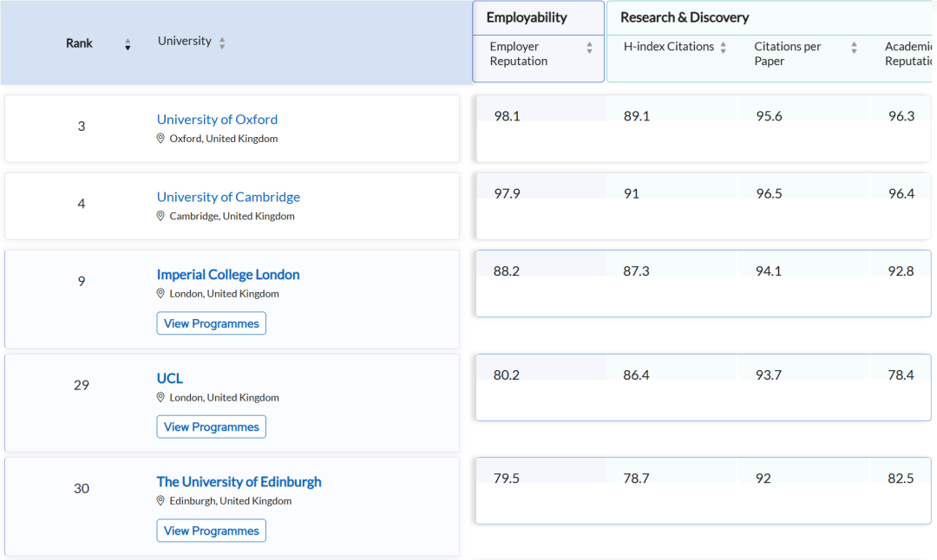Click Edinburgh citations per paper 92
The width and height of the screenshot is (937, 560).
point(763,479)
